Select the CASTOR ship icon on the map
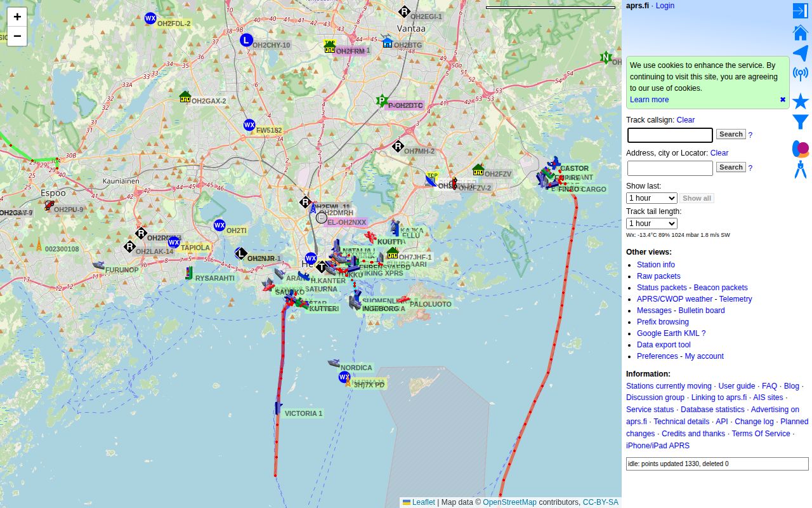812x508 pixels. click(555, 164)
